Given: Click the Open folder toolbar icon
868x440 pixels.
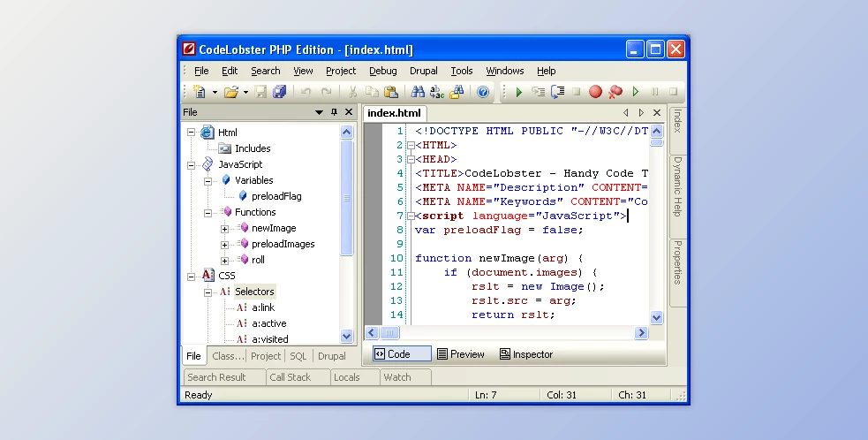Looking at the screenshot, I should (x=231, y=92).
